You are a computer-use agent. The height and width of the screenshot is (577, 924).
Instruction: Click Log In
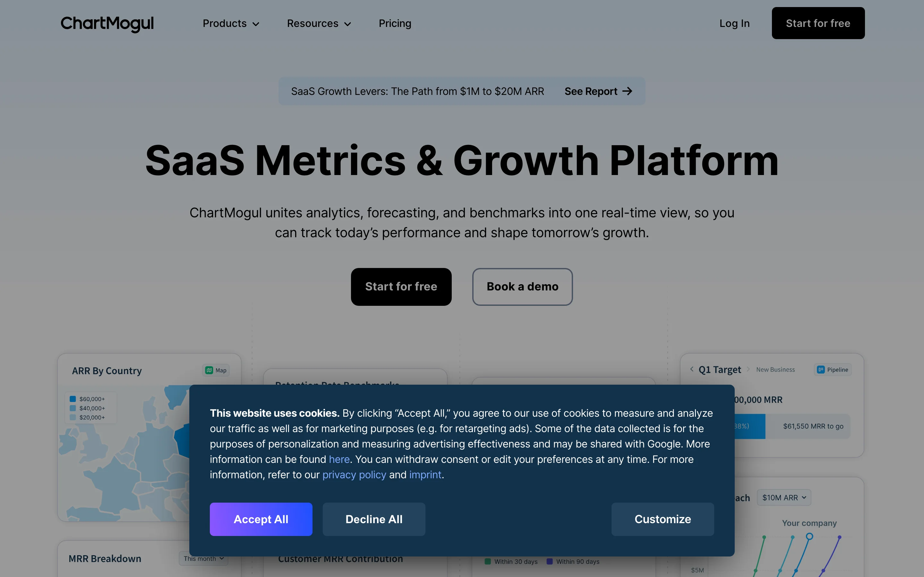734,23
